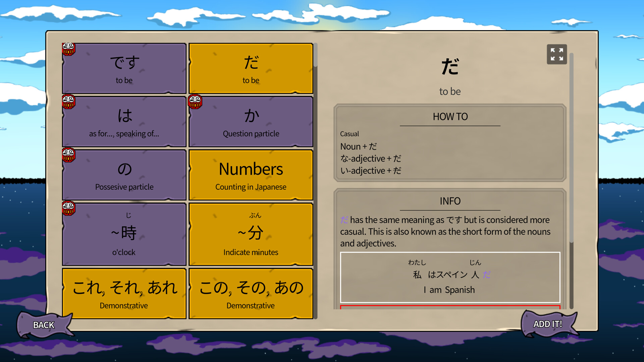Click the daruma badge on the か card
Screen dimensions: 644x362
point(195,102)
